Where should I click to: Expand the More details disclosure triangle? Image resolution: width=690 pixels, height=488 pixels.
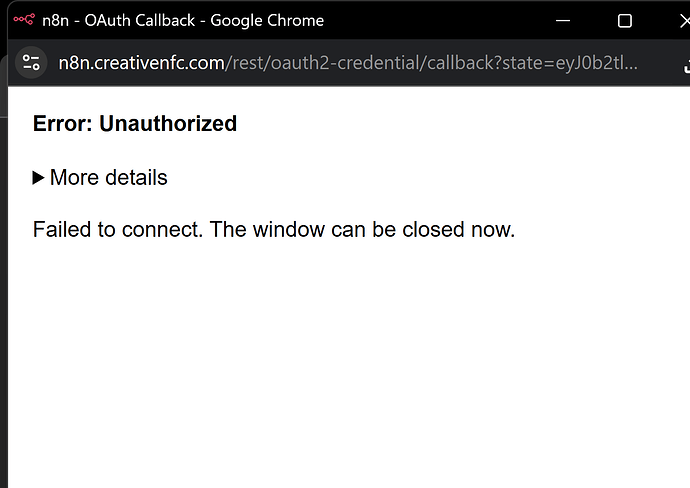(38, 178)
